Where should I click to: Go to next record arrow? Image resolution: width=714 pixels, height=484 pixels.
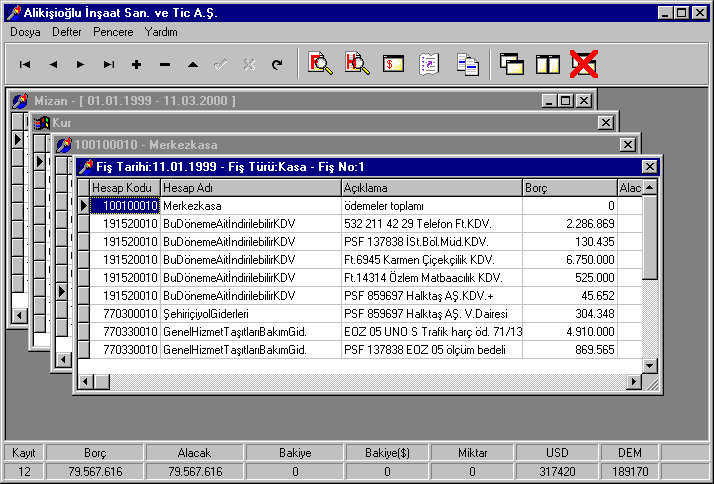(81, 65)
